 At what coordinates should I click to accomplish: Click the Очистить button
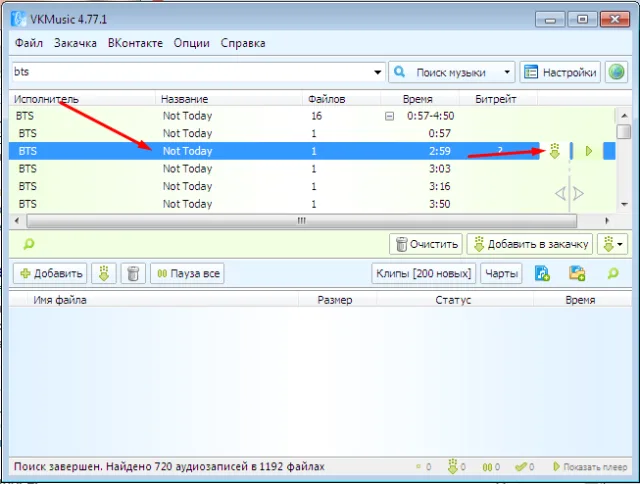pos(426,244)
